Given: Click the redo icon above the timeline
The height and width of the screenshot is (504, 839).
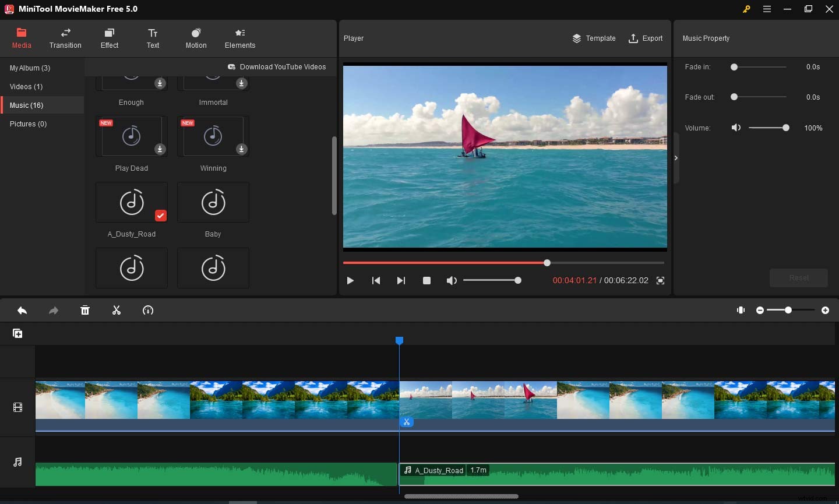Looking at the screenshot, I should [54, 310].
